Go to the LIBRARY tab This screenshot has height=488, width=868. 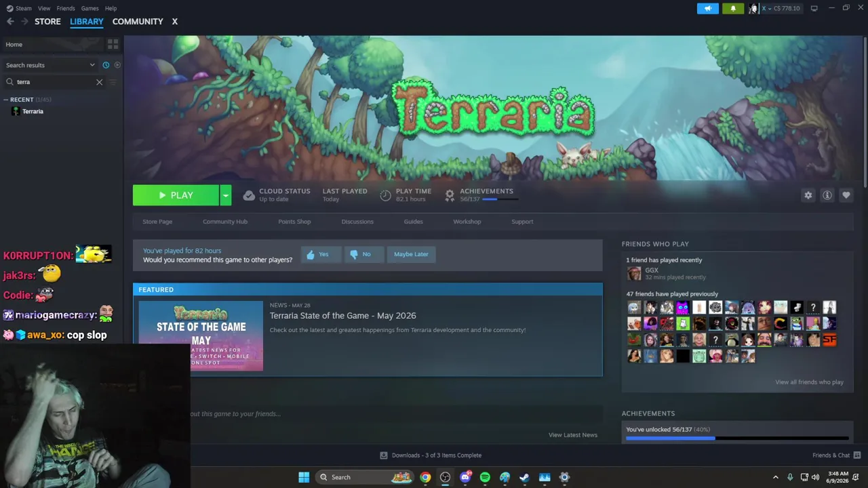87,22
